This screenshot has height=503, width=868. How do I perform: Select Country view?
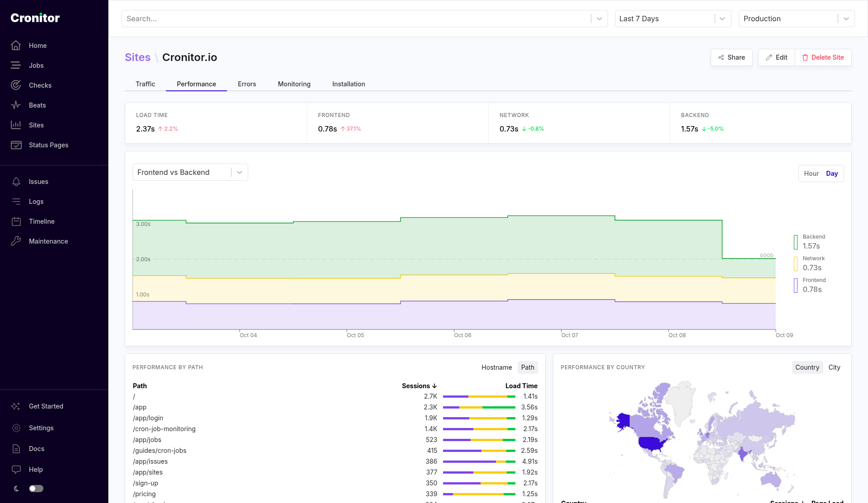[807, 367]
